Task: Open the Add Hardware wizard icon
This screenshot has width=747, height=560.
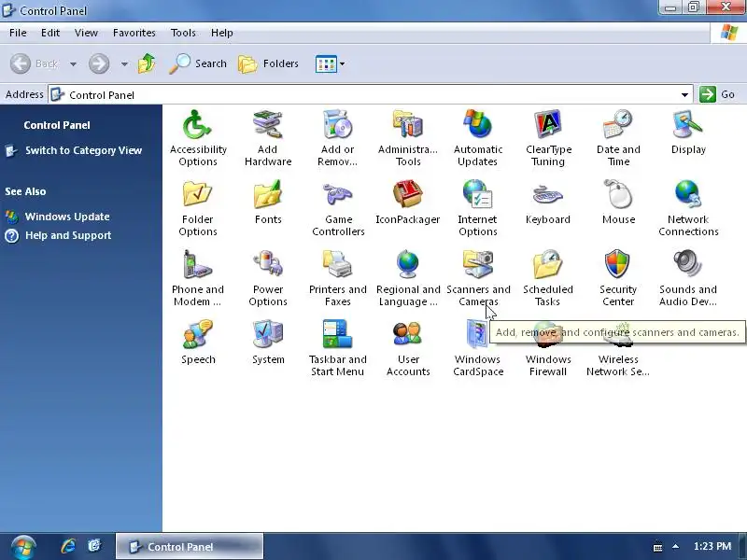Action: coord(268,124)
